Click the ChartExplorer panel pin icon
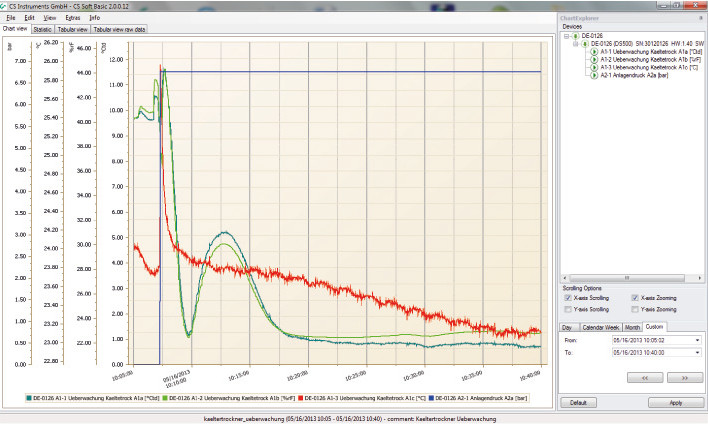The image size is (708, 425). (x=700, y=17)
